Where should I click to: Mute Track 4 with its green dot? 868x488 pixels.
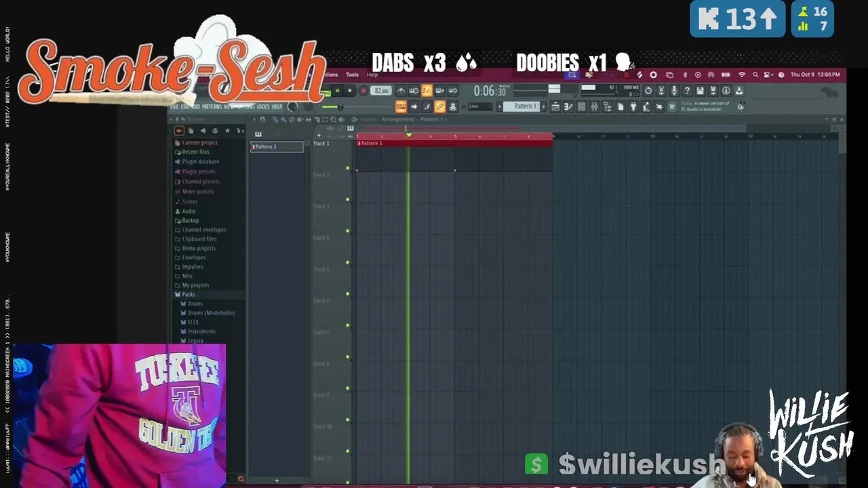coord(348,262)
